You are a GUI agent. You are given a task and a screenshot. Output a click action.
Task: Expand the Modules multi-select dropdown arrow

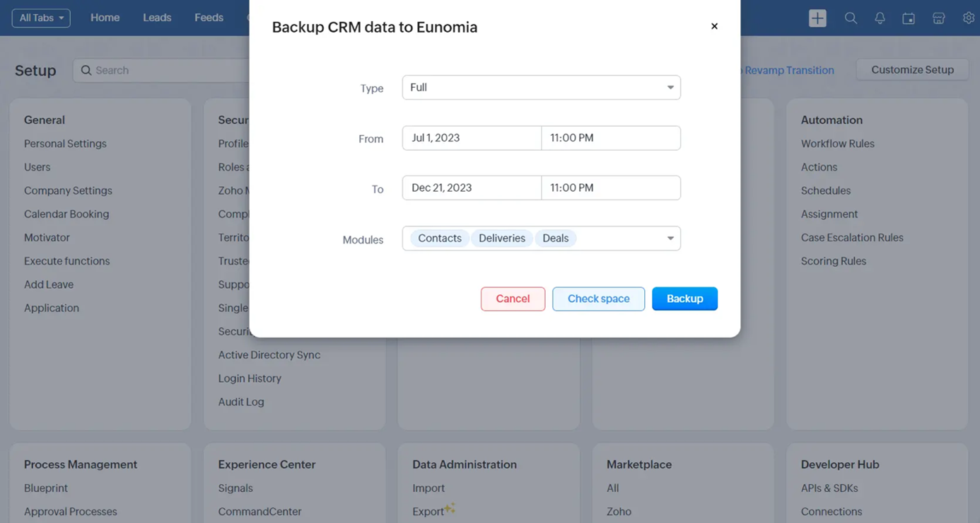pos(670,238)
